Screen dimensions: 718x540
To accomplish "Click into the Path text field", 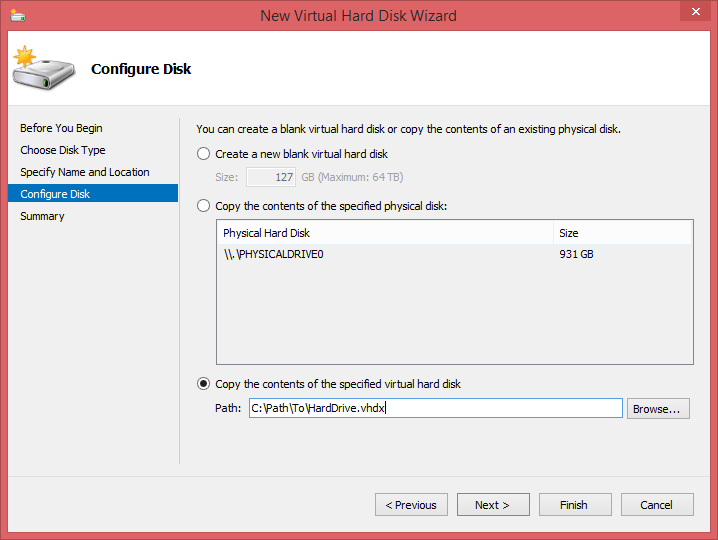I will 436,408.
